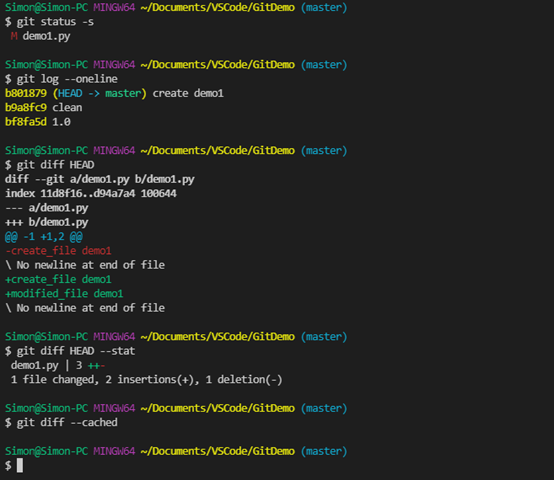554x480 pixels.
Task: Click the 'demo1.py | 3 ++-' stat line
Action: point(58,365)
